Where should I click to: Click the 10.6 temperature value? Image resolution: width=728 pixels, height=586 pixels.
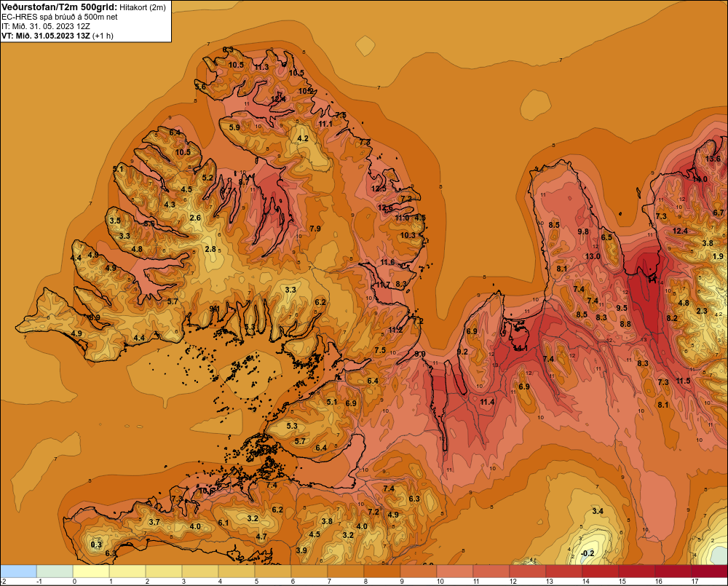(x=207, y=491)
